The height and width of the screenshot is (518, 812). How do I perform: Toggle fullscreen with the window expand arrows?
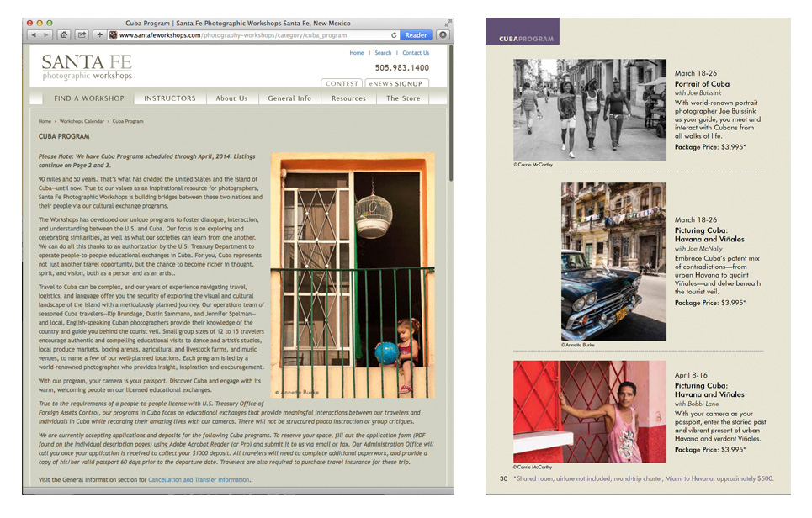[447, 23]
